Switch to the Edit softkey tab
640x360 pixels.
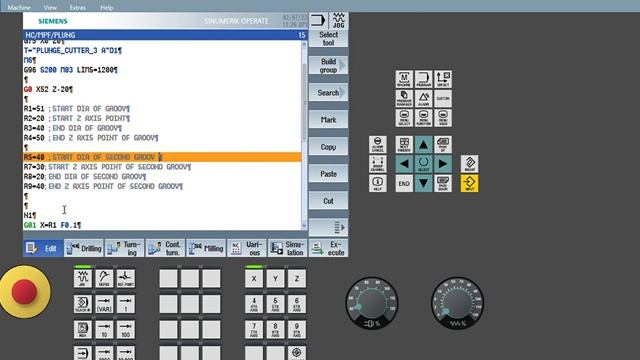(x=43, y=248)
